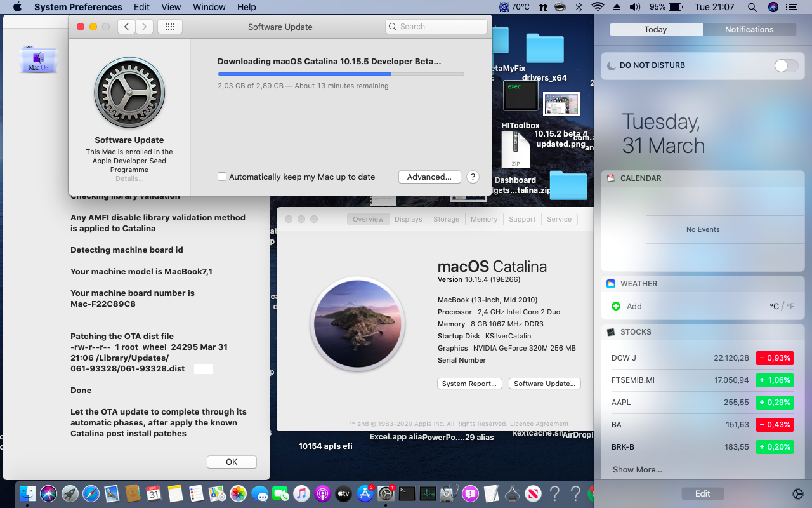Viewport: 812px width, 508px height.
Task: Open FaceTime app in the Dock
Action: 280,493
